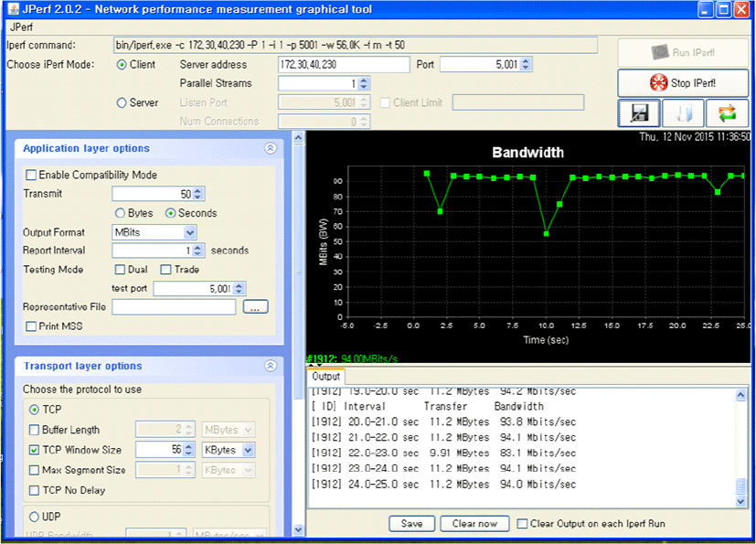Open the TCP Window Size KBytes unit dropdown

[248, 450]
